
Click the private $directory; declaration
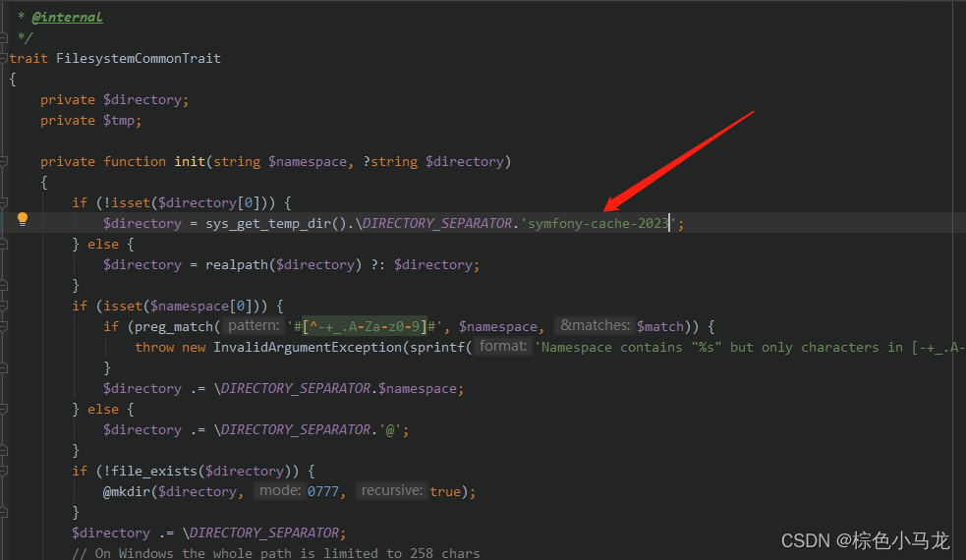pos(115,100)
